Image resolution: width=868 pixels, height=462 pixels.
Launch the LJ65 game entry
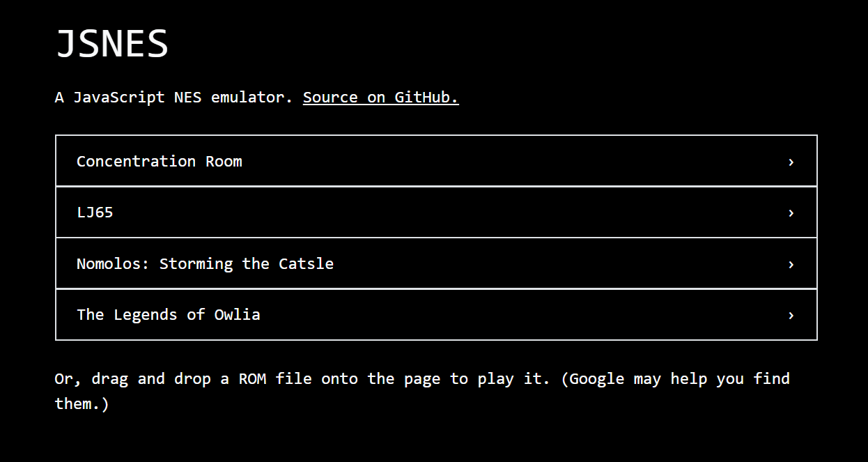click(95, 213)
